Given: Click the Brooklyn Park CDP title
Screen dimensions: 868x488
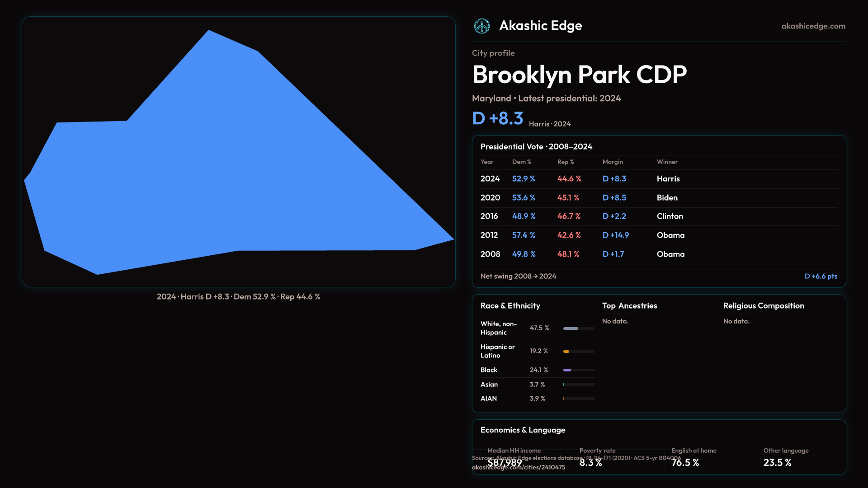Looking at the screenshot, I should pyautogui.click(x=579, y=75).
